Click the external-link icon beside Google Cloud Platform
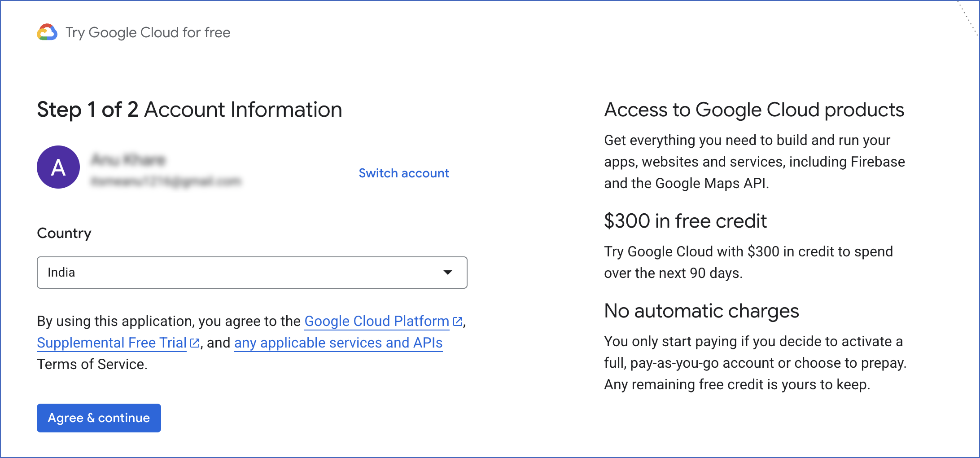The width and height of the screenshot is (980, 458). pyautogui.click(x=458, y=321)
